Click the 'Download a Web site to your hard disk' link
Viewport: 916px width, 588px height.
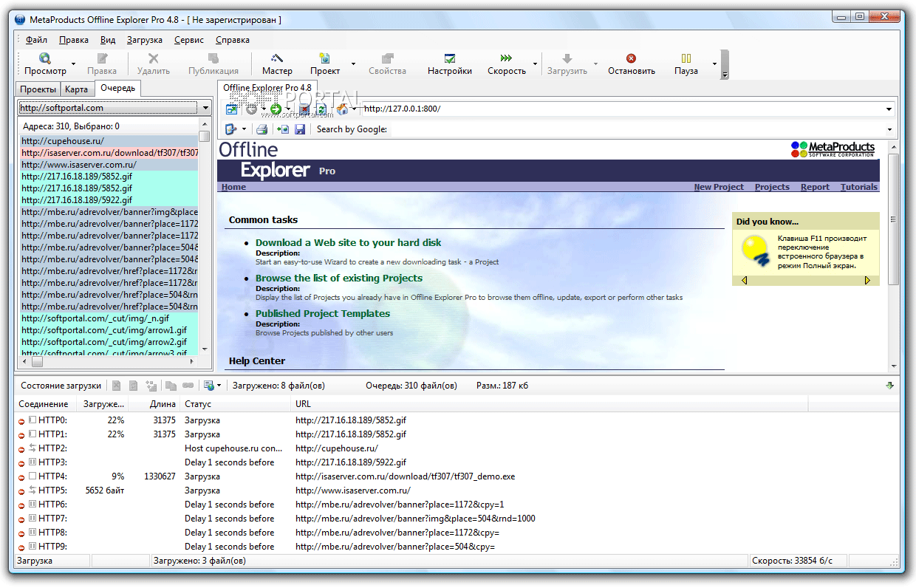[x=348, y=242]
